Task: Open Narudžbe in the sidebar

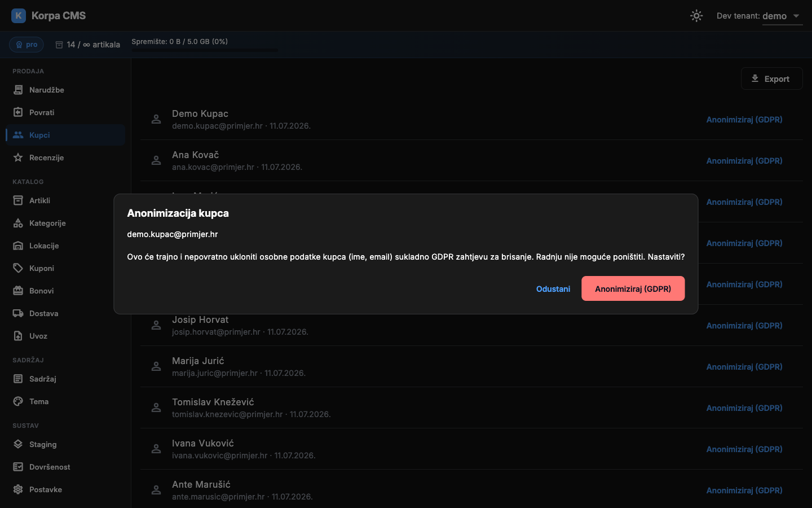Action: pyautogui.click(x=65, y=90)
